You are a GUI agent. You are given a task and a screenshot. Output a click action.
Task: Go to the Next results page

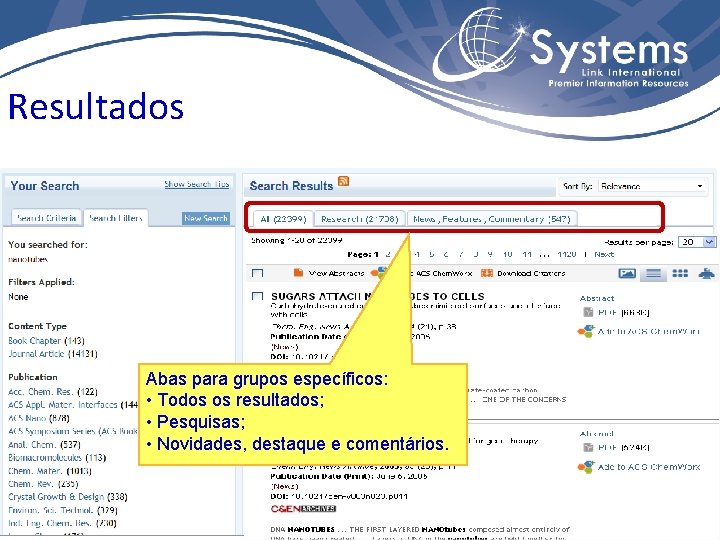(x=604, y=254)
